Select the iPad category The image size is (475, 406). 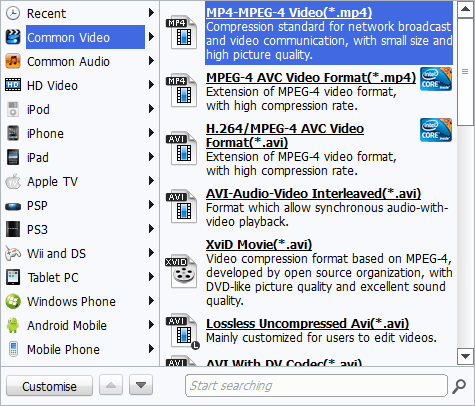click(x=38, y=158)
